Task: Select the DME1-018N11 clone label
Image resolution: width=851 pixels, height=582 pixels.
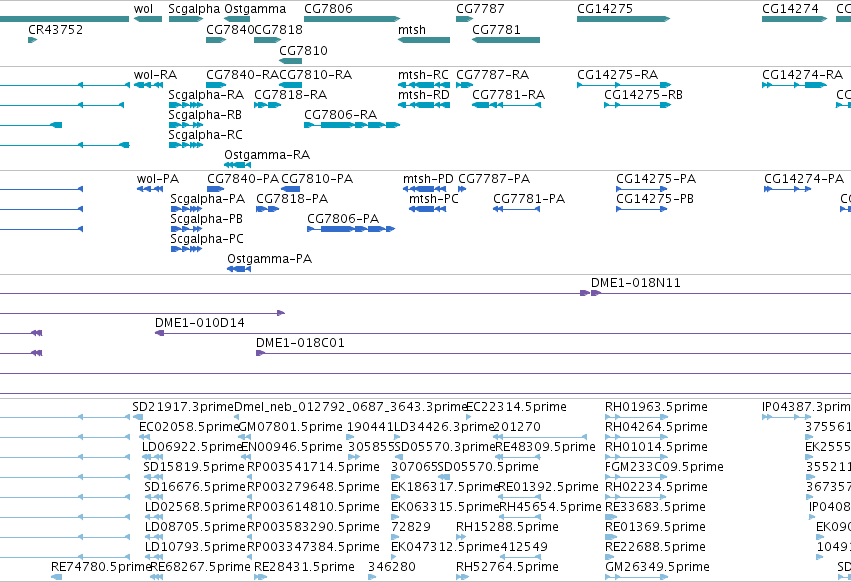Action: [x=636, y=283]
